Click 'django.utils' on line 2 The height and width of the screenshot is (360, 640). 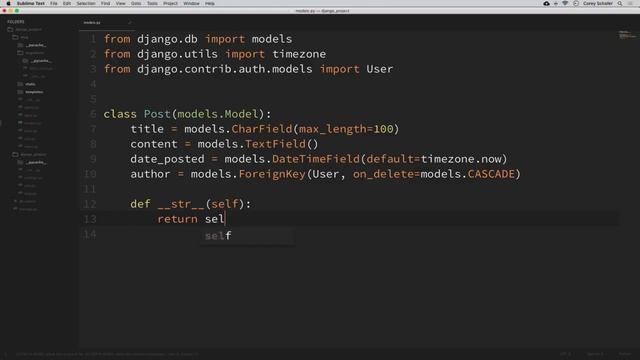click(x=177, y=54)
